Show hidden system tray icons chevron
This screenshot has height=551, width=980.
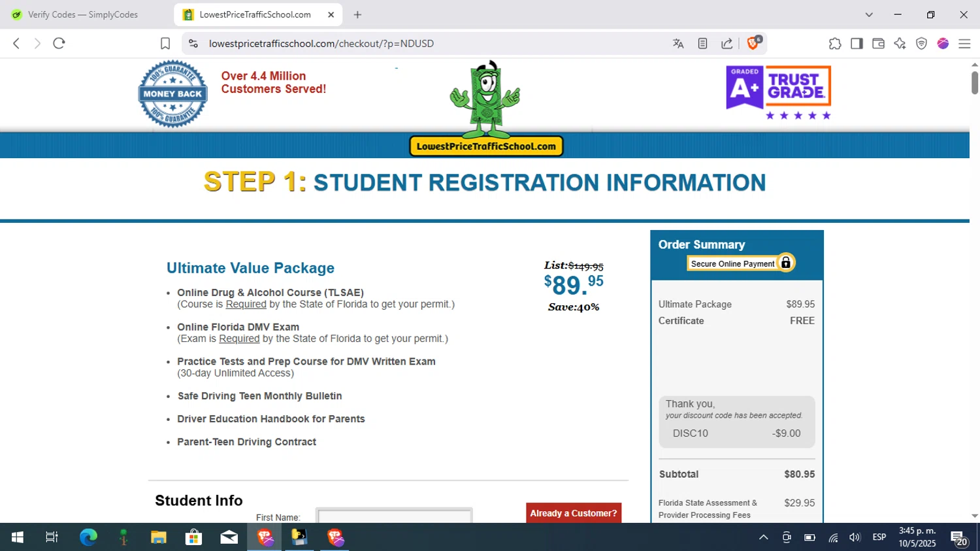click(x=763, y=537)
